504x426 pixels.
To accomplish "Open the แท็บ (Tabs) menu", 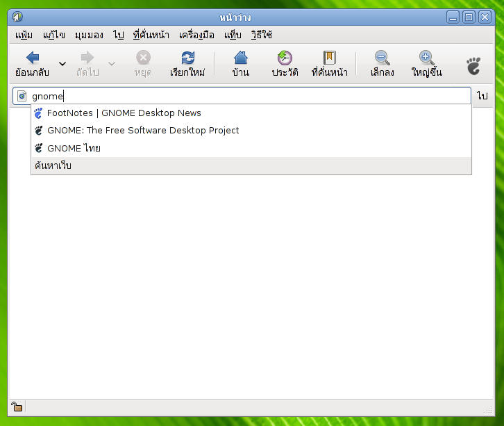I will 233,35.
